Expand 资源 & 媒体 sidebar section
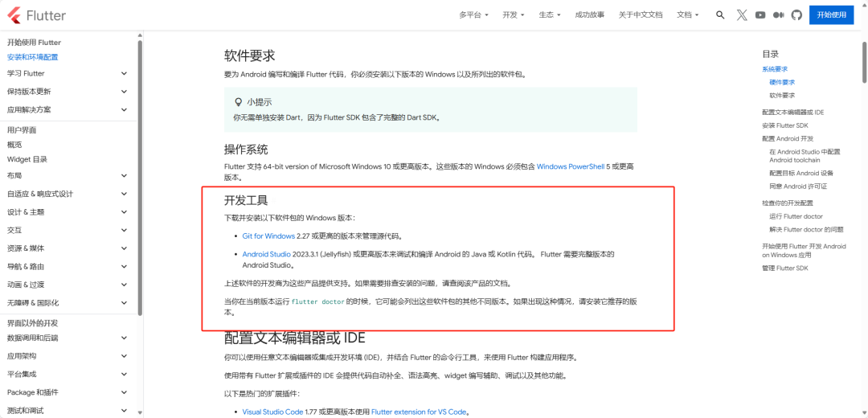Viewport: 868px width, 418px height. [67, 248]
